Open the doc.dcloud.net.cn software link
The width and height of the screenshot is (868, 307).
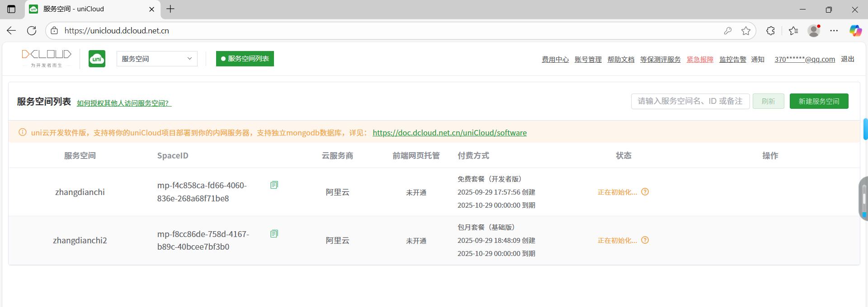(x=449, y=133)
